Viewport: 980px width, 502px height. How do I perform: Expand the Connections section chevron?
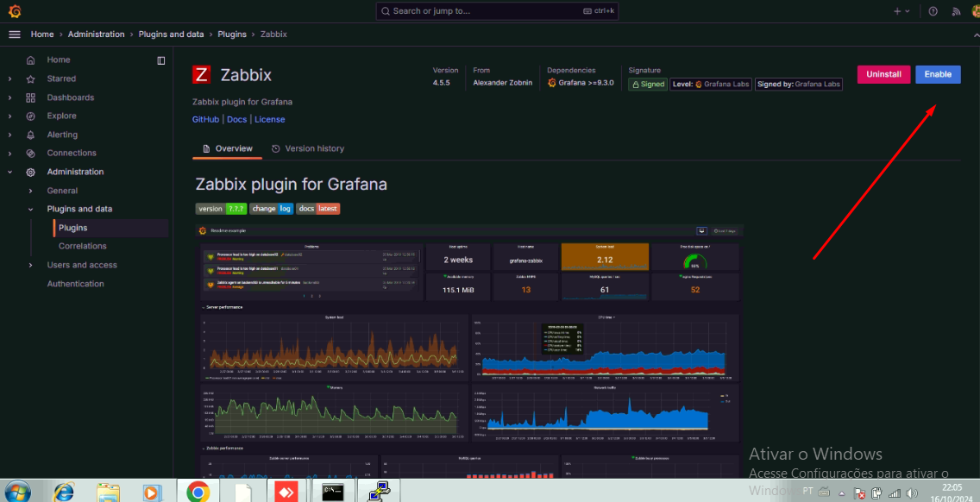click(x=9, y=154)
